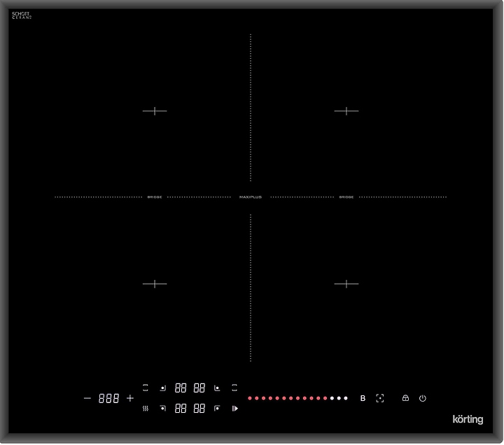Tap the top-left cooking zone cross marker
Image resolution: width=504 pixels, height=445 pixels.
155,111
